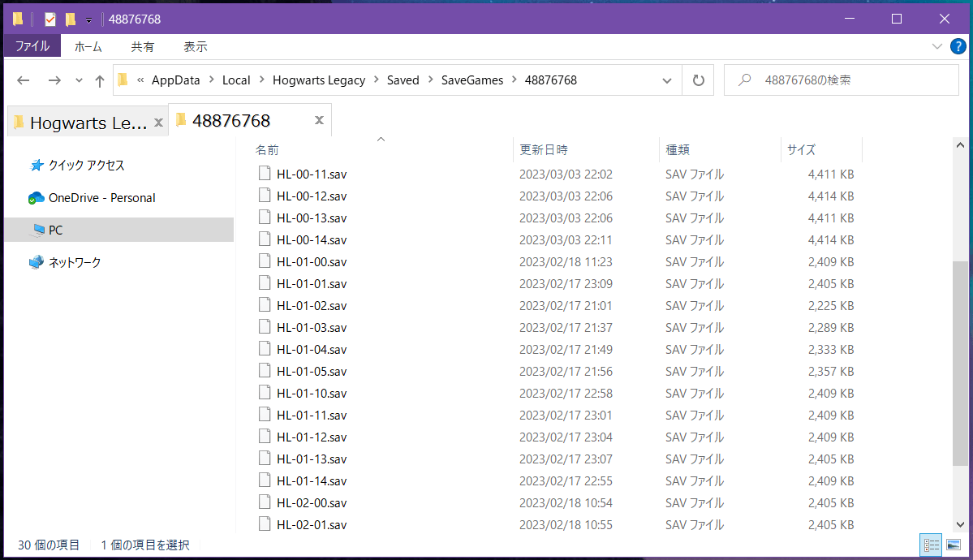The height and width of the screenshot is (560, 973).
Task: Go up one folder level
Action: click(x=99, y=80)
